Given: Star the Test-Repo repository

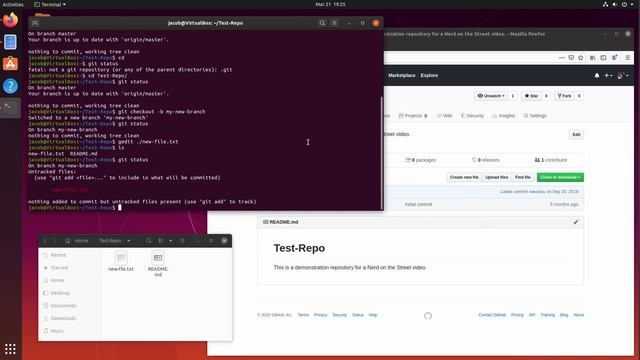Looking at the screenshot, I should pyautogui.click(x=531, y=96).
